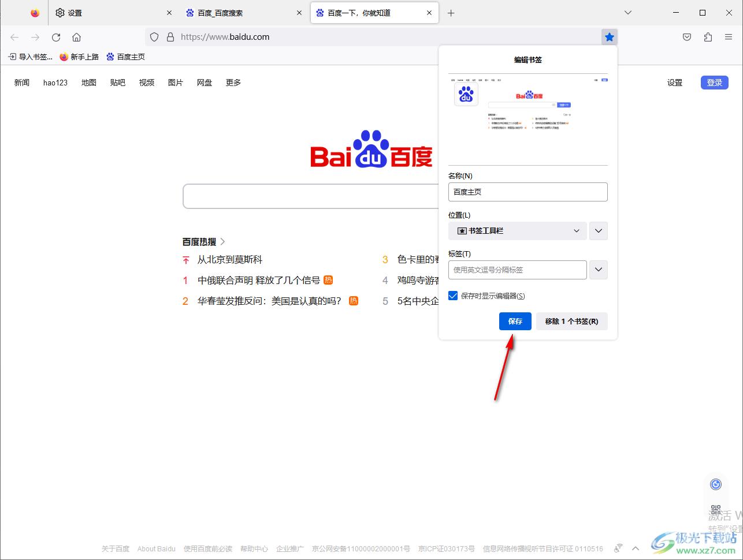Click the blue bookmark star icon
Viewport: 743px width, 560px height.
coord(610,37)
